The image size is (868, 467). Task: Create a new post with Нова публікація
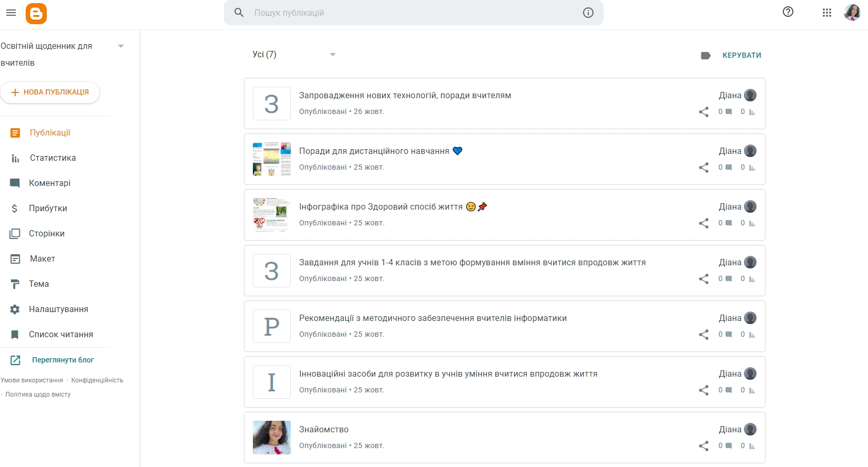point(50,92)
